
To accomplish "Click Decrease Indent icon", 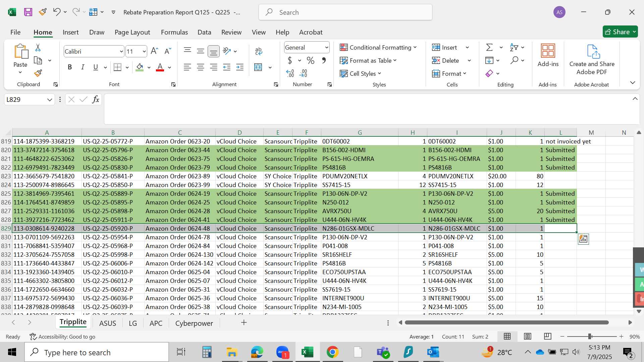I will [x=227, y=67].
